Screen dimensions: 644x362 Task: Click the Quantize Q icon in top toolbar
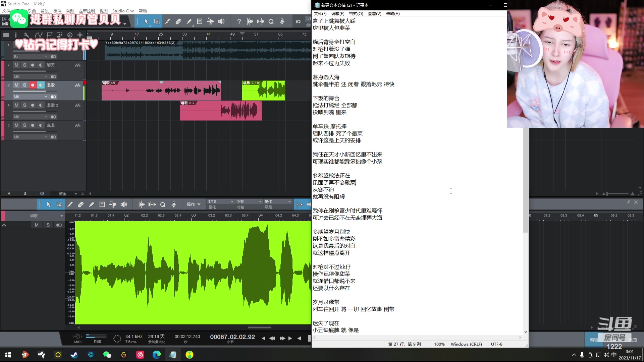pyautogui.click(x=271, y=21)
